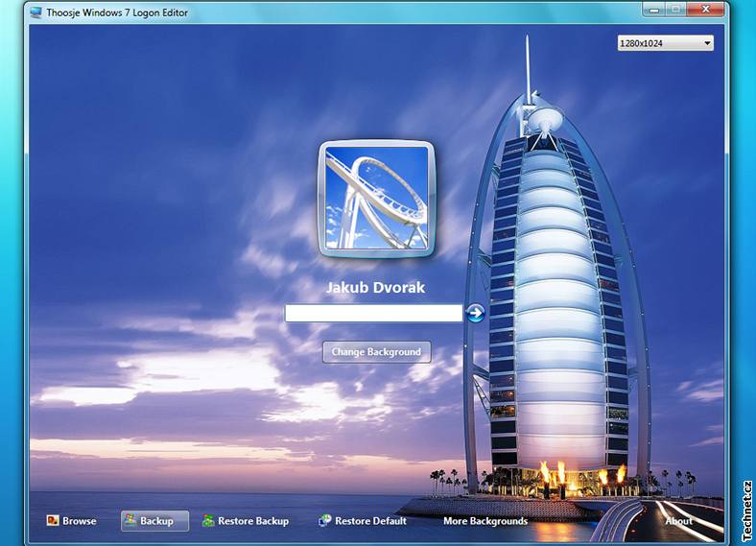This screenshot has width=756, height=546.
Task: Click the Backup icon in bottom bar
Action: (x=130, y=521)
